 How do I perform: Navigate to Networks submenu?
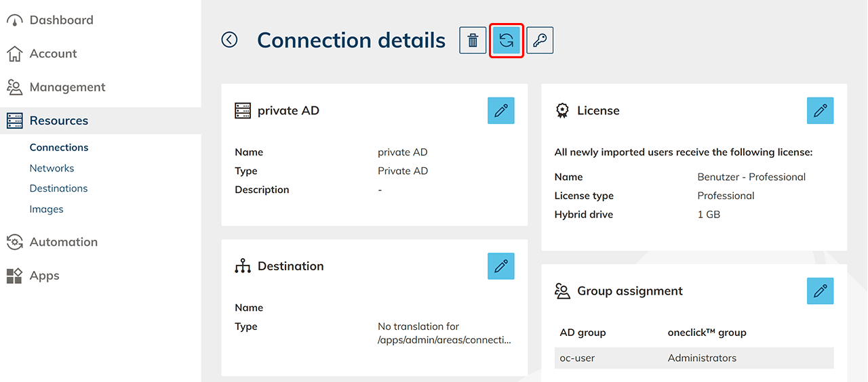point(52,168)
